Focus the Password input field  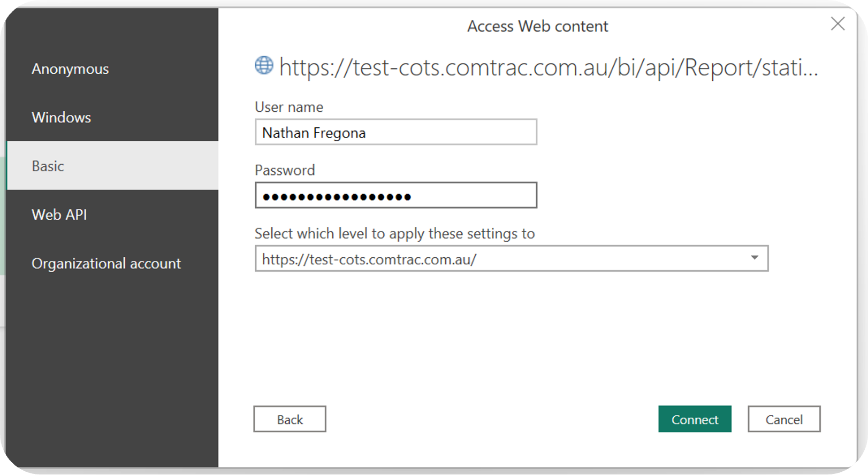395,196
